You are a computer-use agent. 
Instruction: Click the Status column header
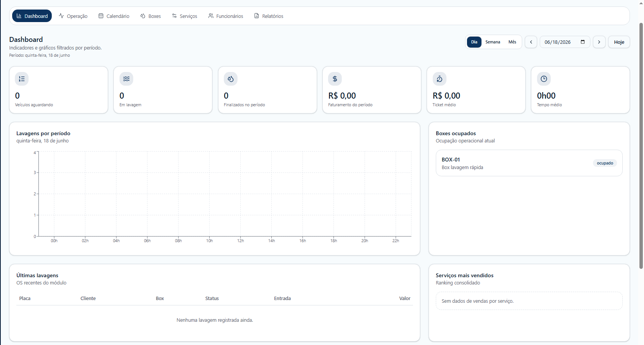pos(212,299)
